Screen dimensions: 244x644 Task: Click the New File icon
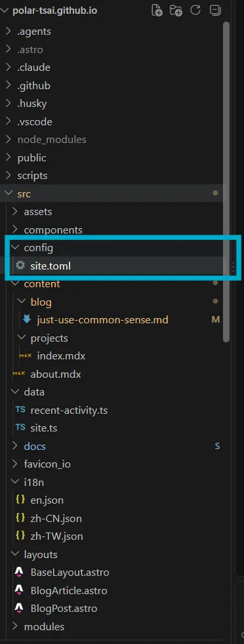[x=157, y=10]
